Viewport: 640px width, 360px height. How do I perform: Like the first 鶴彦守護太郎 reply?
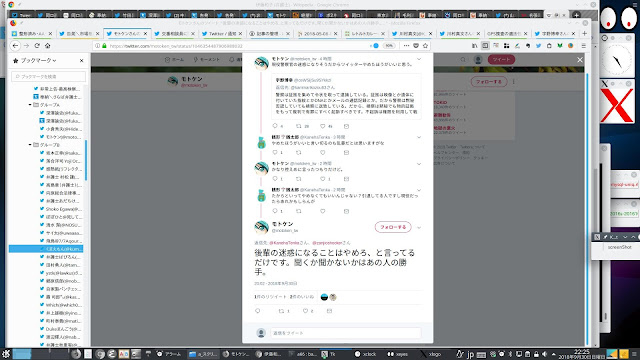(322, 153)
